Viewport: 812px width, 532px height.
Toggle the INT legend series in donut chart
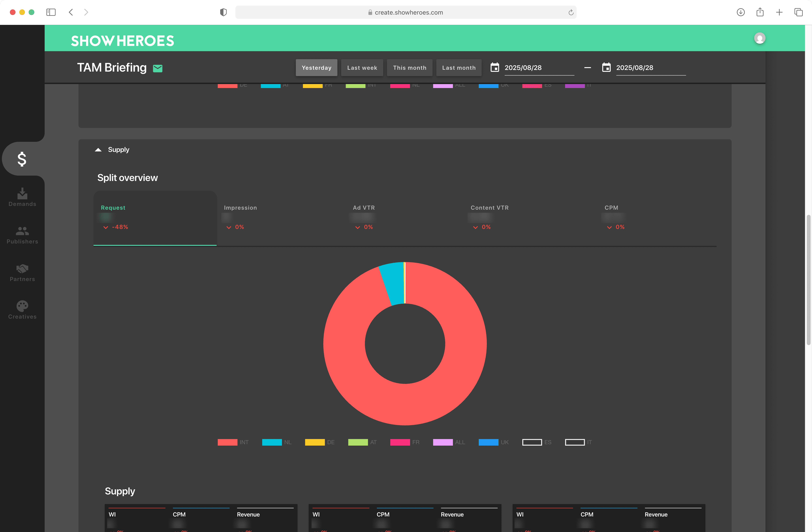[228, 442]
